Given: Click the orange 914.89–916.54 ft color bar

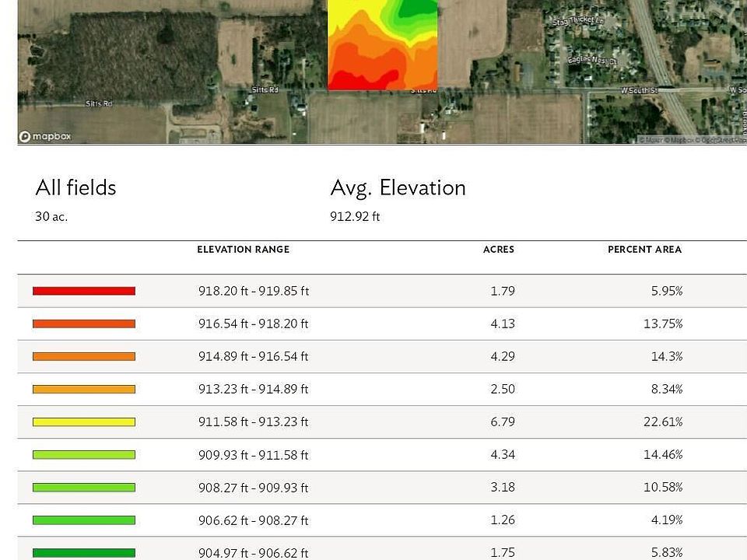Looking at the screenshot, I should pos(84,356).
